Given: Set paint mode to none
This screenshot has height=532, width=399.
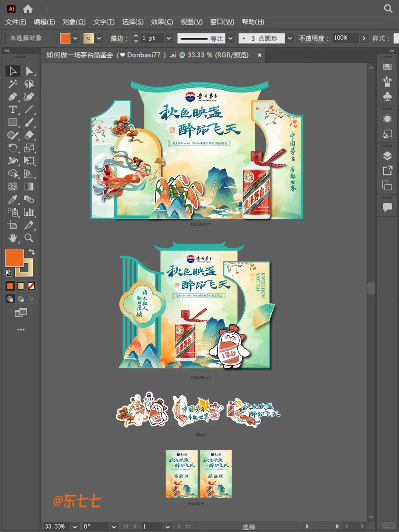Looking at the screenshot, I should [x=31, y=286].
